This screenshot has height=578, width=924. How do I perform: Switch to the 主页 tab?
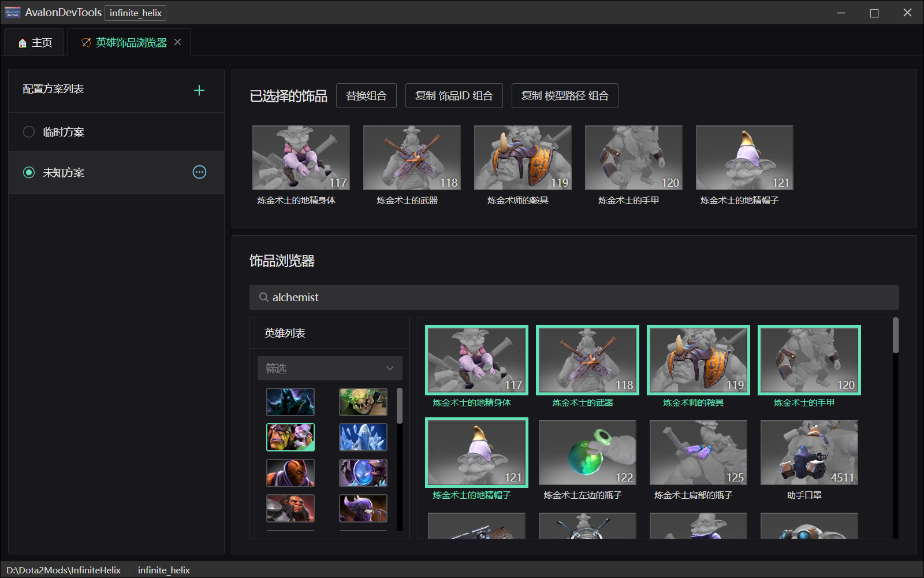pyautogui.click(x=35, y=43)
